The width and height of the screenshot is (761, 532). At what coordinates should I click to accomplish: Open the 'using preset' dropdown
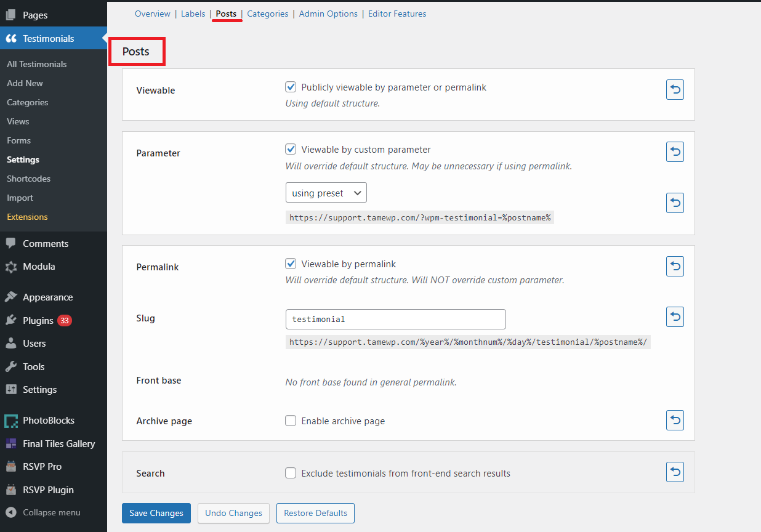click(326, 193)
